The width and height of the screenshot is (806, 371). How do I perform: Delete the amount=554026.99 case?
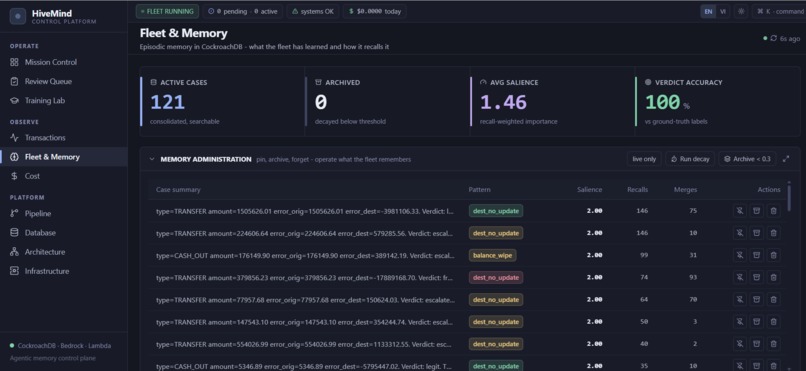coord(773,343)
